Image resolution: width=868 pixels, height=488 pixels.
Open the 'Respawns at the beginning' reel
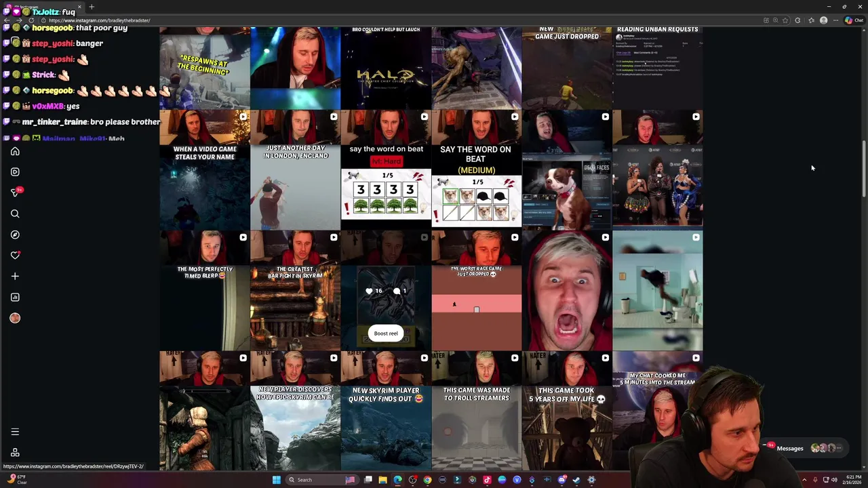click(205, 68)
